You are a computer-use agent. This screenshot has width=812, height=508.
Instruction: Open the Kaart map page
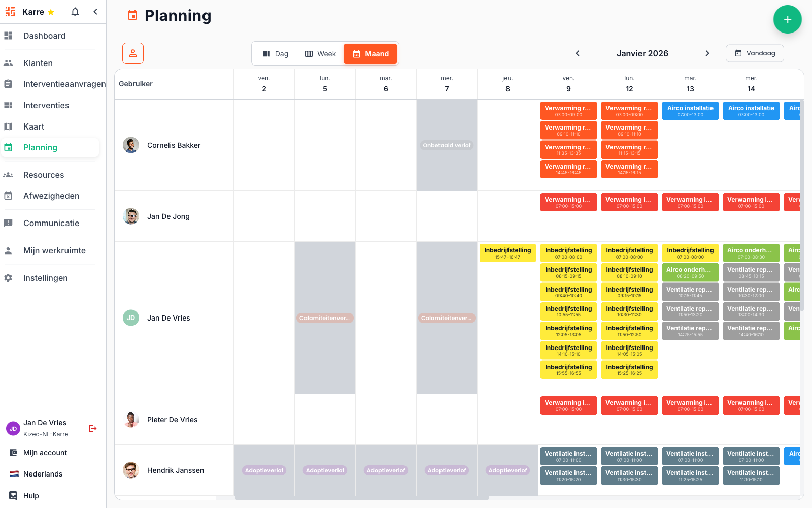click(33, 126)
